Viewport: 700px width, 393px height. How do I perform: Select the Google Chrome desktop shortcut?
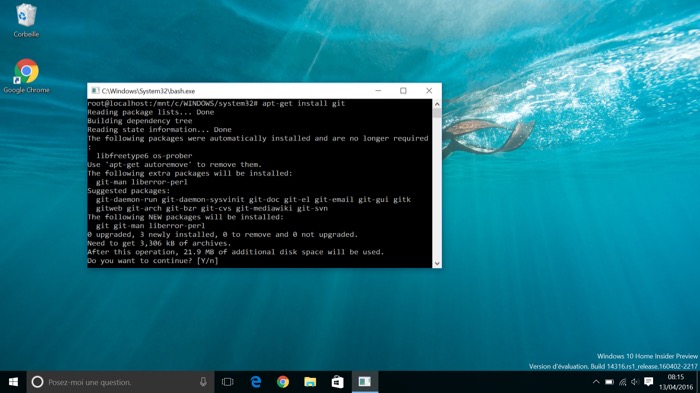[26, 76]
